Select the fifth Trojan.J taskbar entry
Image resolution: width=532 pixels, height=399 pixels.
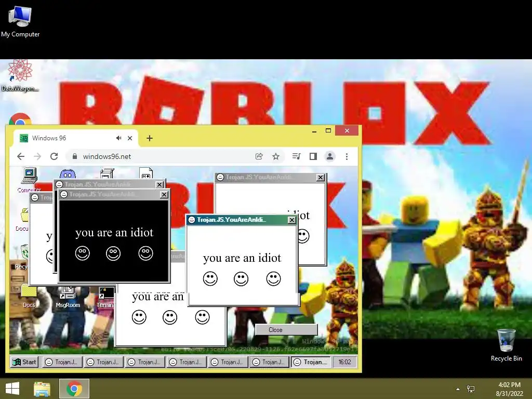click(228, 362)
